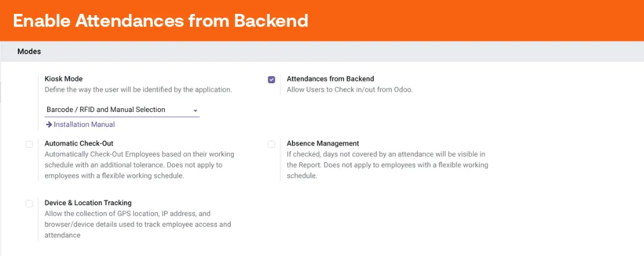Click the dropdown caret beside Manual Selection
This screenshot has height=256, width=644.
pyautogui.click(x=196, y=111)
